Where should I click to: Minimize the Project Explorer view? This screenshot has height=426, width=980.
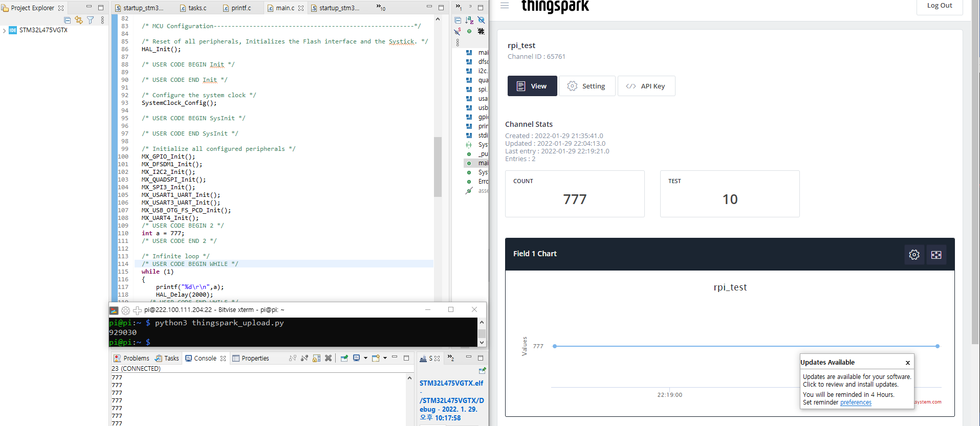pos(89,7)
